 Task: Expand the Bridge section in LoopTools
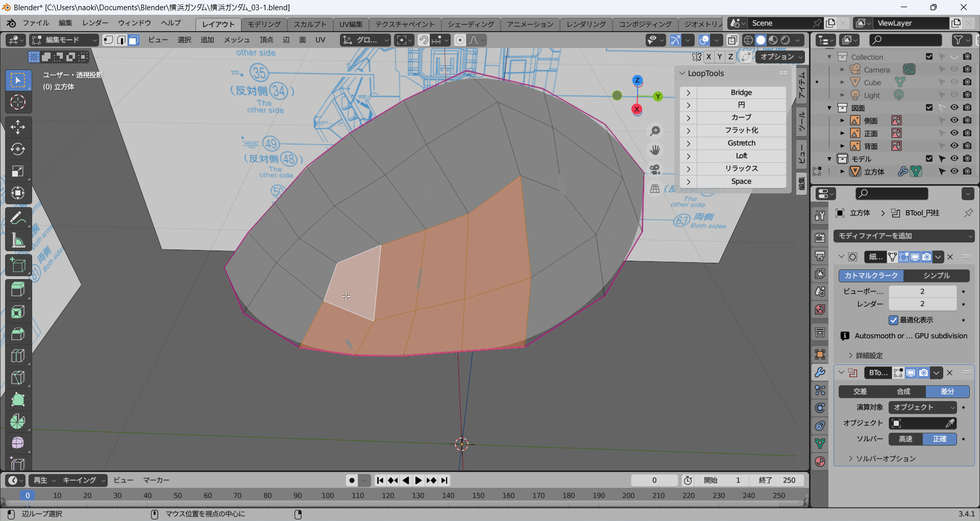(x=689, y=92)
